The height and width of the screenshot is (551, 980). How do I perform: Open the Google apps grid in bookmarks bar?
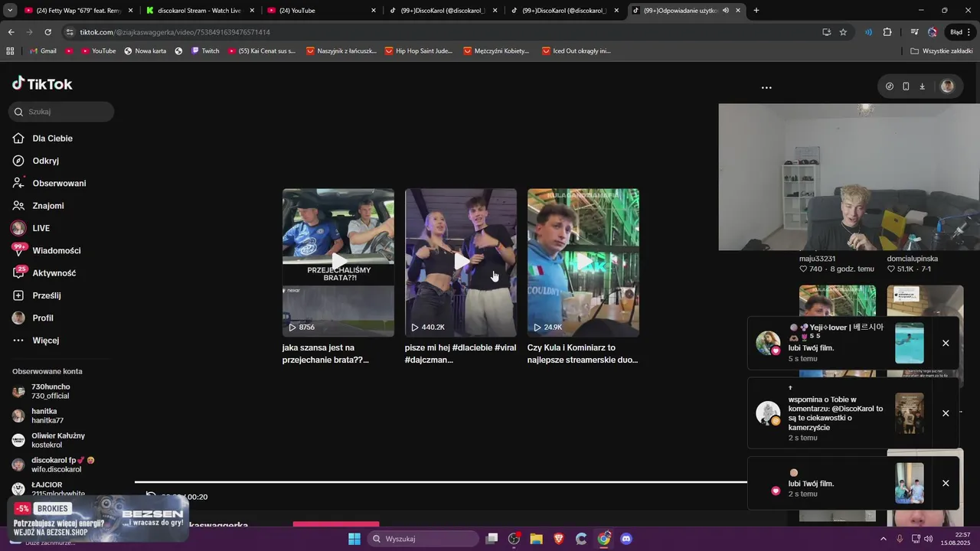10,51
